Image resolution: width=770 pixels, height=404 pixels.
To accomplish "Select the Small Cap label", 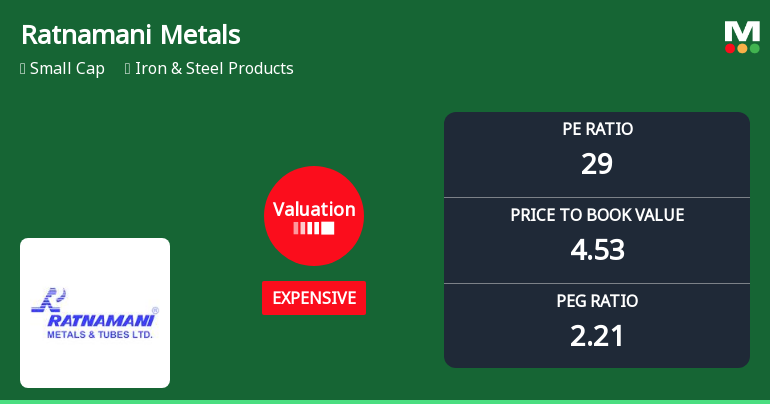I will 67,69.
